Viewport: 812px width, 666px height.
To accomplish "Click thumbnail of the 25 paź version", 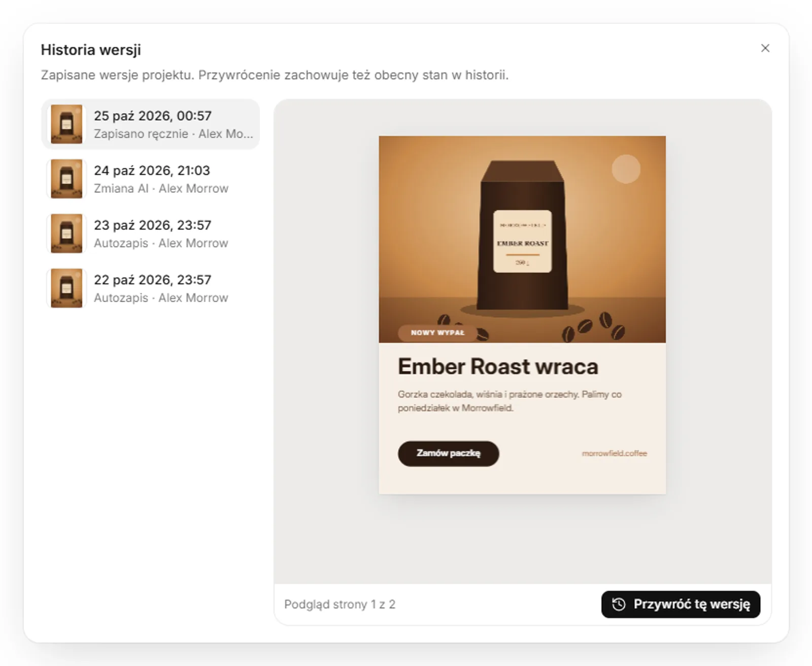I will (x=66, y=124).
